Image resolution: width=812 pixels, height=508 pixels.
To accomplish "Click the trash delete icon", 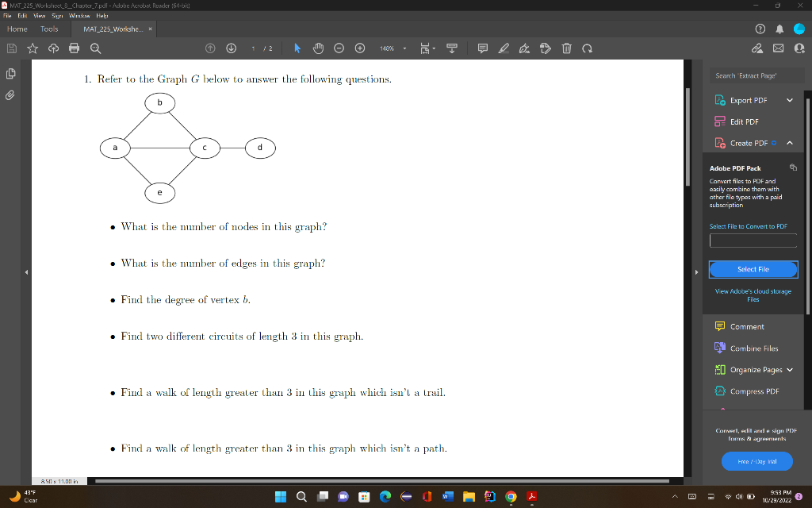I will 566,48.
